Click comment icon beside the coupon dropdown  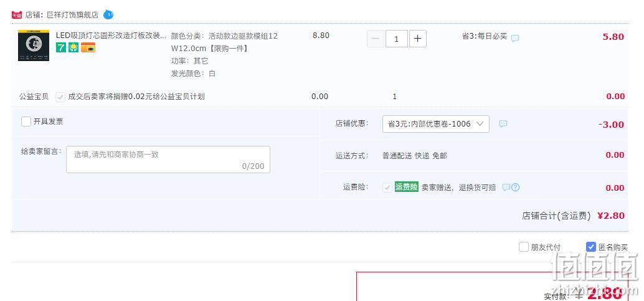click(503, 124)
